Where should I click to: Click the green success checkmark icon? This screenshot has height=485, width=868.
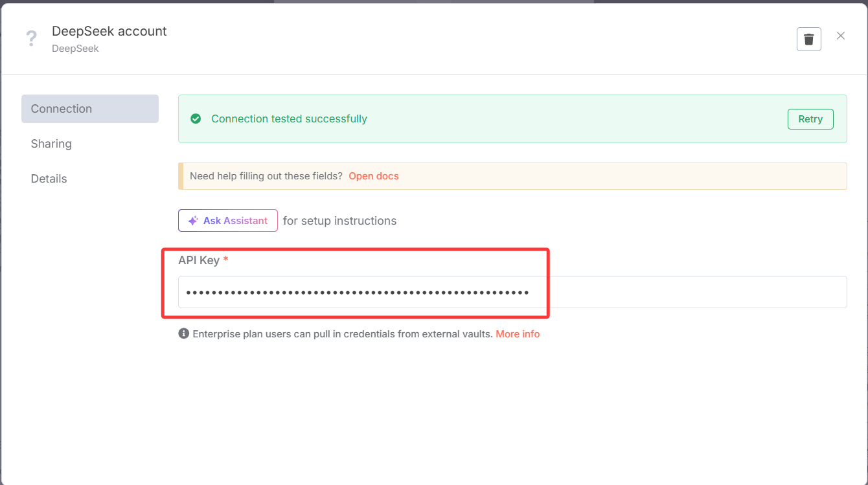196,119
